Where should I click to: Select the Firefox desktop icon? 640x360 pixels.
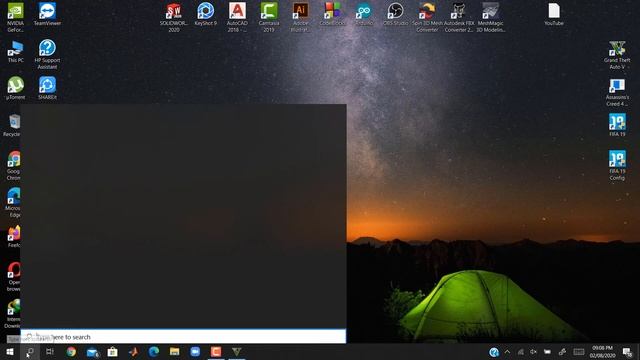point(13,236)
